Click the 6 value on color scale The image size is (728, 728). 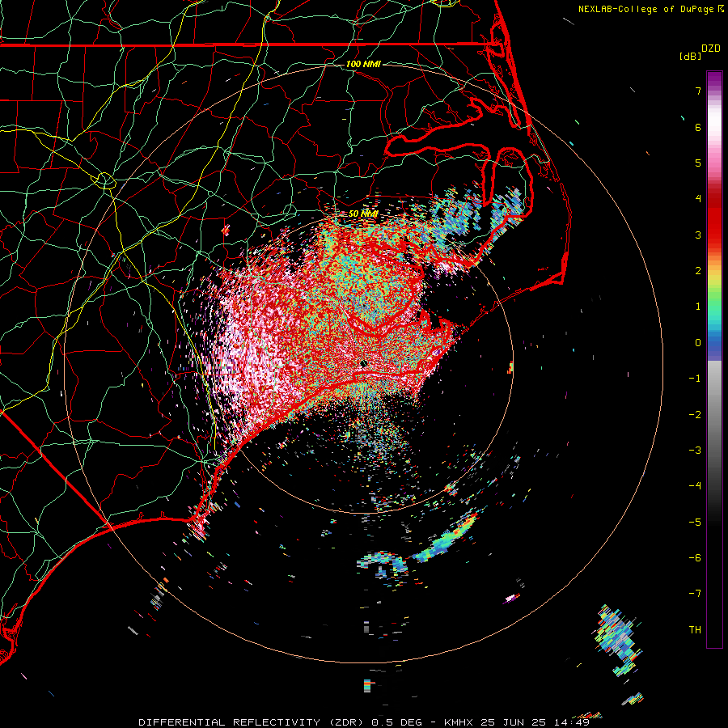coord(698,127)
